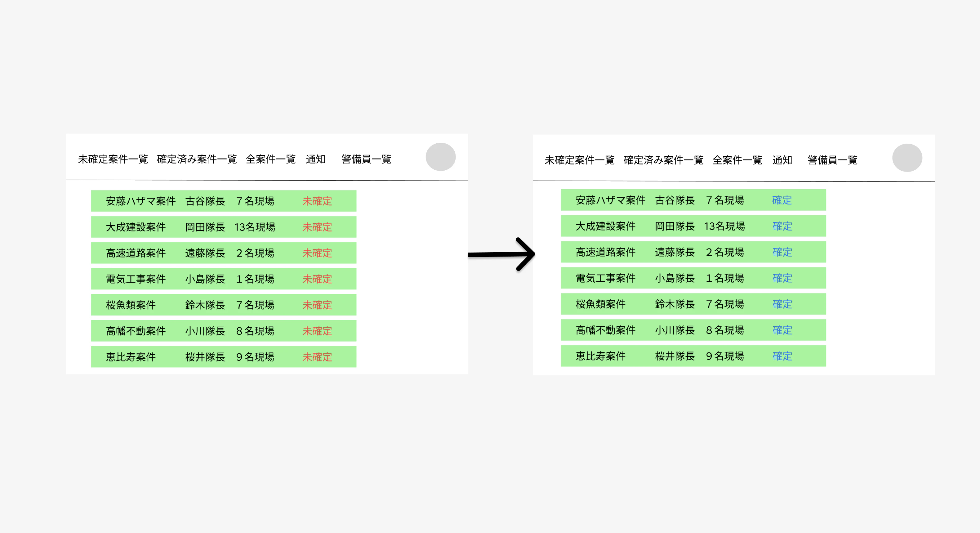Click 未確定 status on 恵比寿案件 row

317,357
